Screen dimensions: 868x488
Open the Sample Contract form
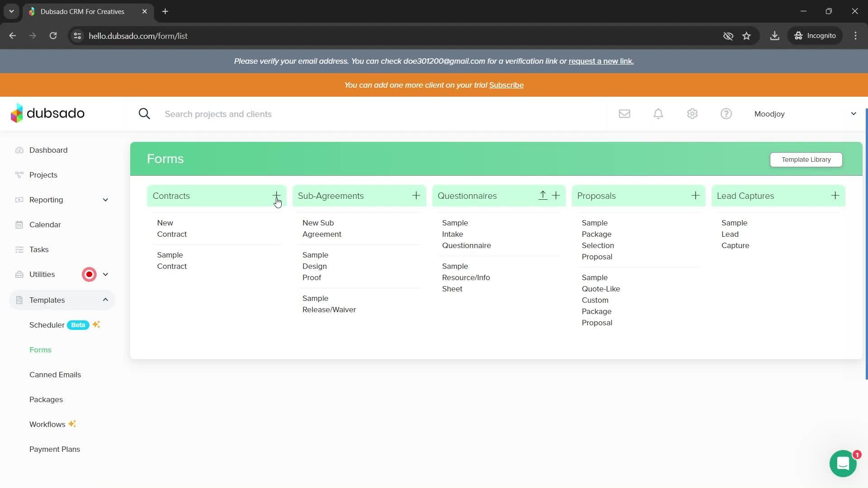pyautogui.click(x=172, y=261)
